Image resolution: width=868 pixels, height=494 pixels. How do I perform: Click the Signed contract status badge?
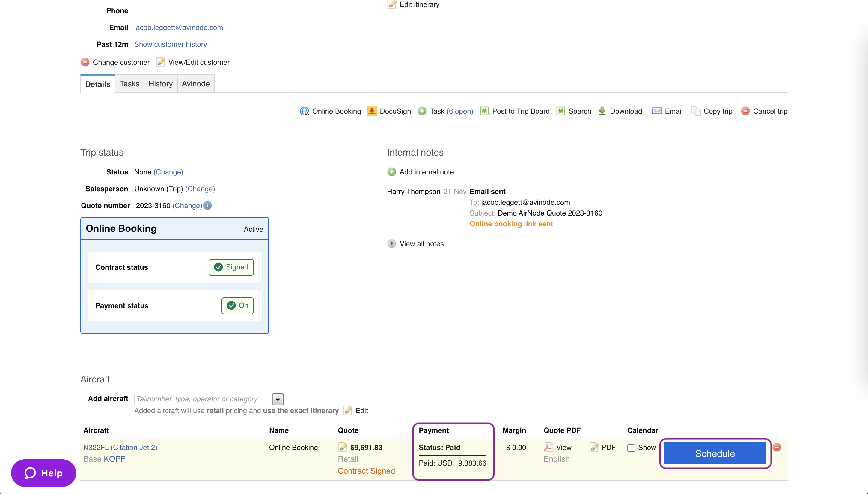click(231, 267)
